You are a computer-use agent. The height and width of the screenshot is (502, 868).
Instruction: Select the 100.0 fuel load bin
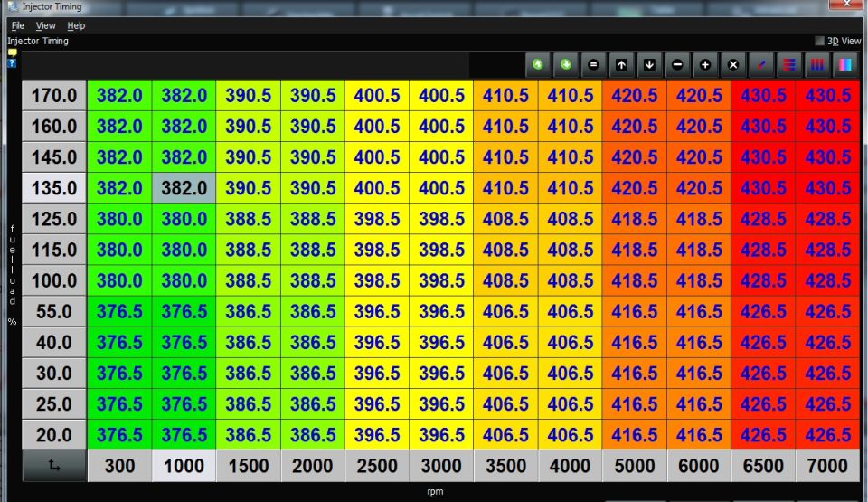click(54, 280)
